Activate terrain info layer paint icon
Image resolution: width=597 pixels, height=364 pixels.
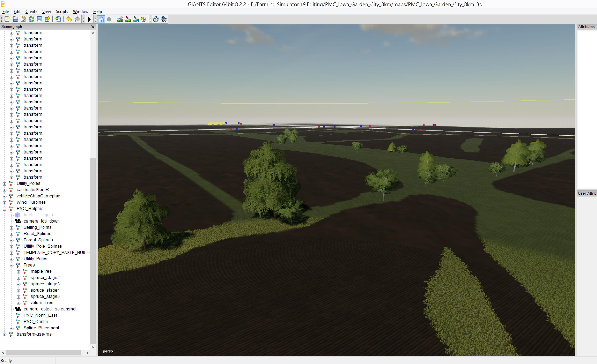click(136, 19)
